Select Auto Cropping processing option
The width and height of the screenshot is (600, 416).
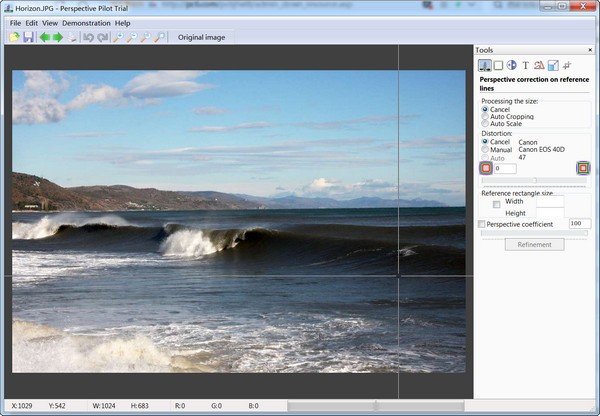[x=485, y=116]
